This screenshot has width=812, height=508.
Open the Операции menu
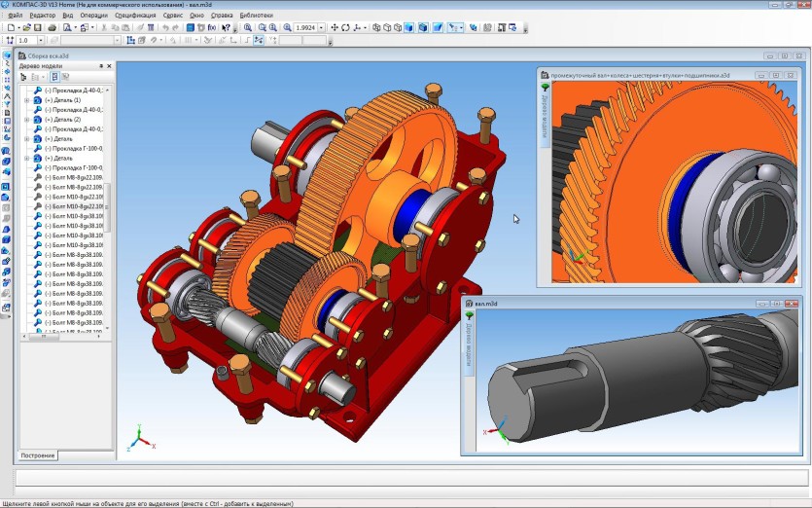coord(93,15)
